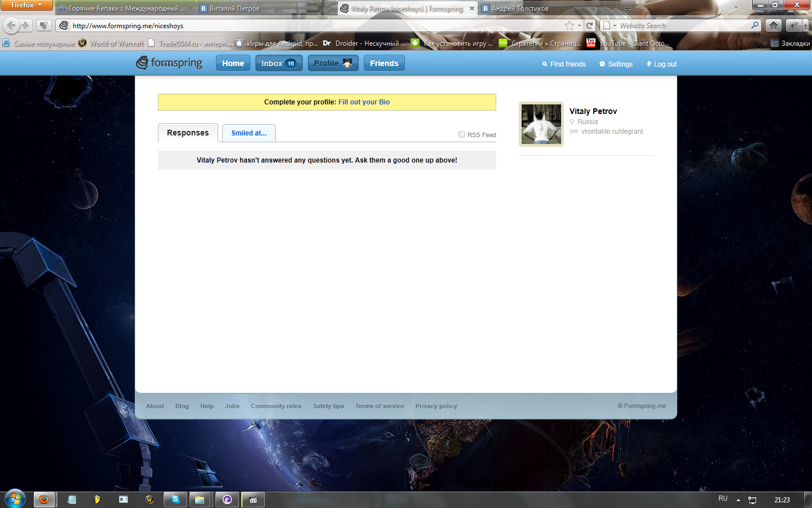Open Terms of service in the footer
This screenshot has height=508, width=812.
[x=379, y=406]
